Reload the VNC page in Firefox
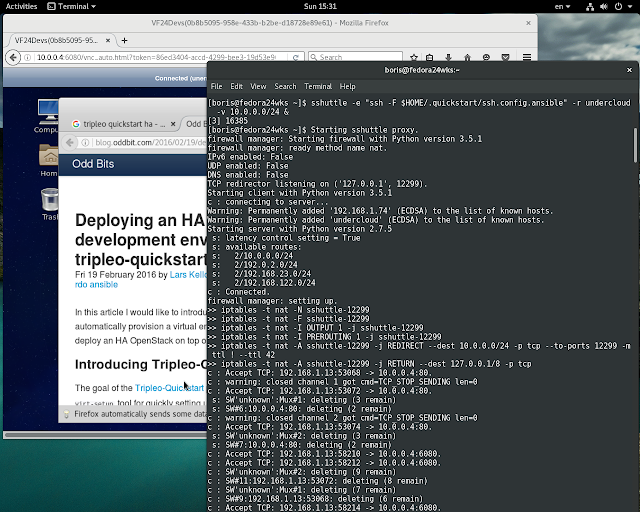This screenshot has height=512, width=640. click(296, 58)
